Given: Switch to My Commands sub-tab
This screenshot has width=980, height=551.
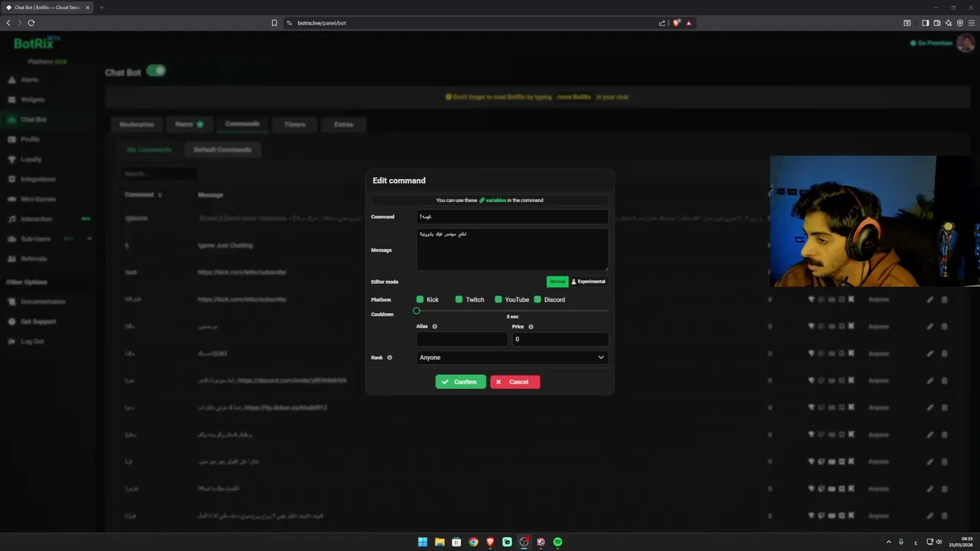Looking at the screenshot, I should tap(149, 150).
